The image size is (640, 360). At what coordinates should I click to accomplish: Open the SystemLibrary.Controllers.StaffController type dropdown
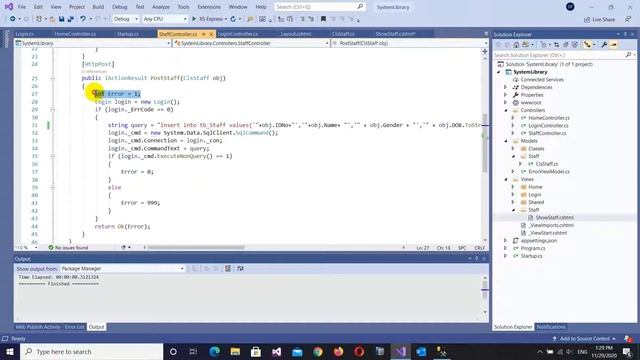point(251,43)
